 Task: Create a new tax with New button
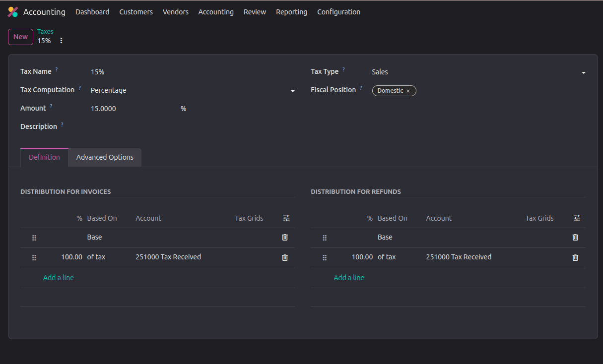click(x=20, y=37)
